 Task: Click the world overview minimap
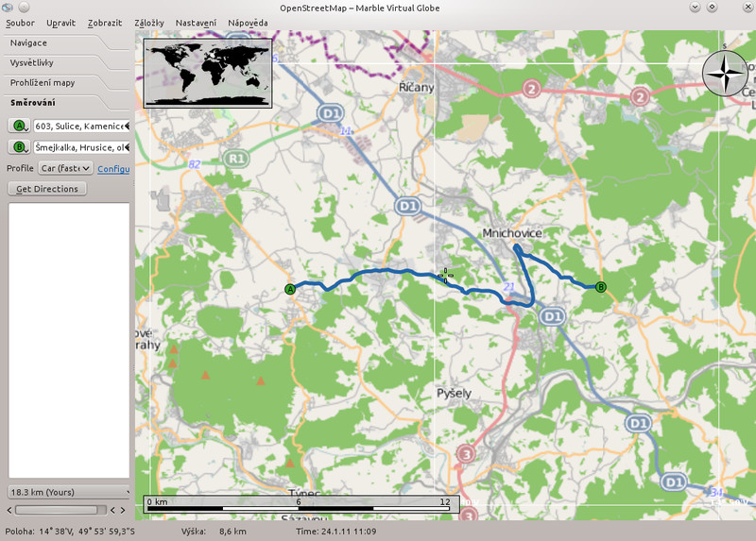pyautogui.click(x=208, y=74)
